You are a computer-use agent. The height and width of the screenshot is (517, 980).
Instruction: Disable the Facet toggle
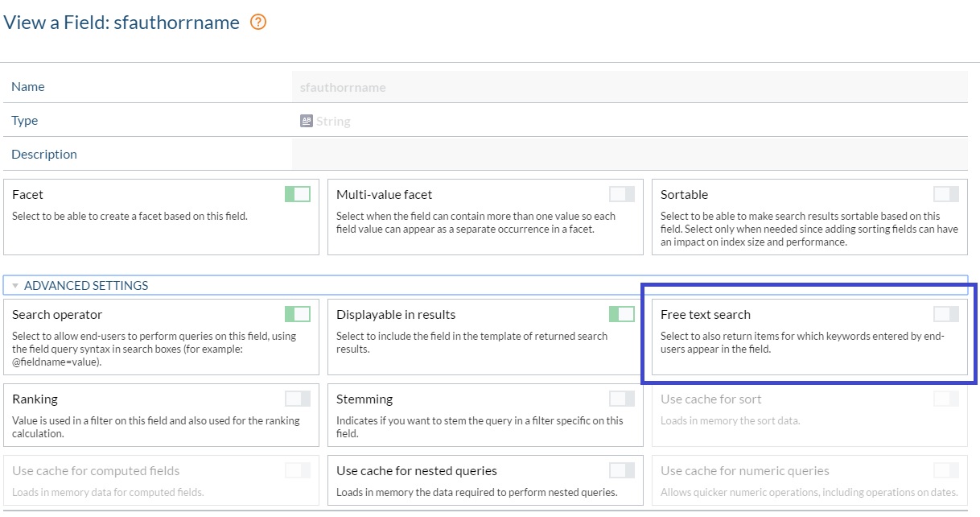295,193
